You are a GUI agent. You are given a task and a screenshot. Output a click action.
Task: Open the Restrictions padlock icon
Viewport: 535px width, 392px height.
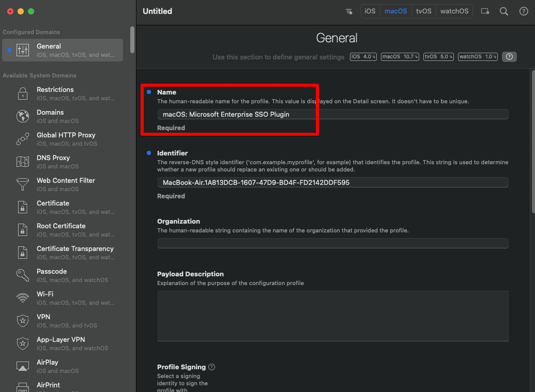[23, 94]
